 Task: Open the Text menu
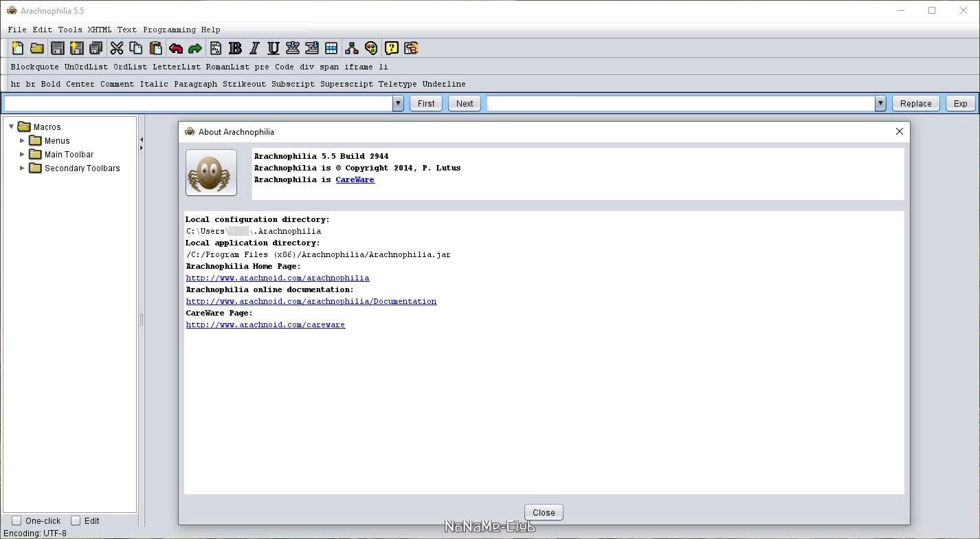127,30
